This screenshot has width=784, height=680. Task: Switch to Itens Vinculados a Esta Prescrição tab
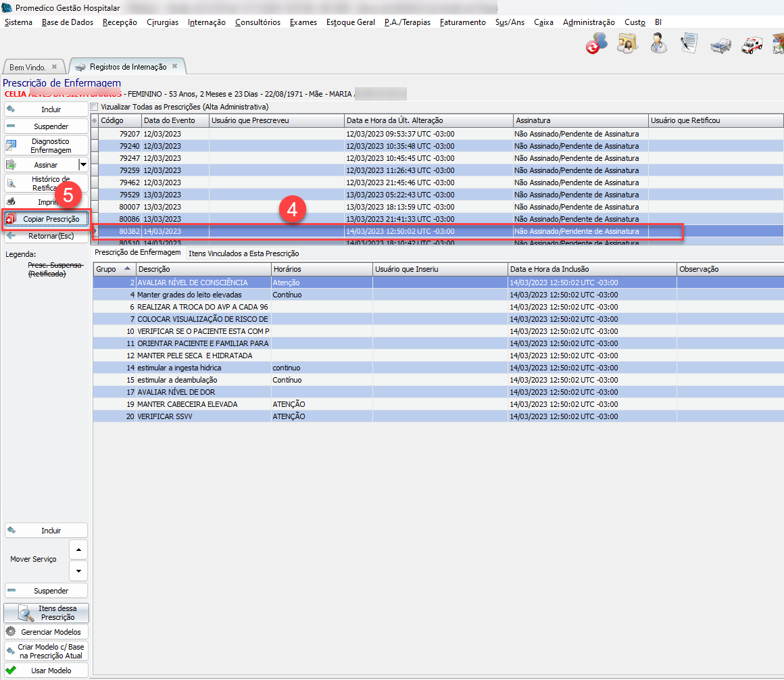243,253
